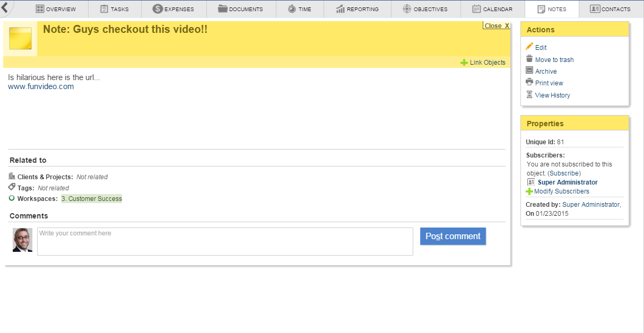
Task: Select the 3. Customer Success workspace tag
Action: pos(91,199)
